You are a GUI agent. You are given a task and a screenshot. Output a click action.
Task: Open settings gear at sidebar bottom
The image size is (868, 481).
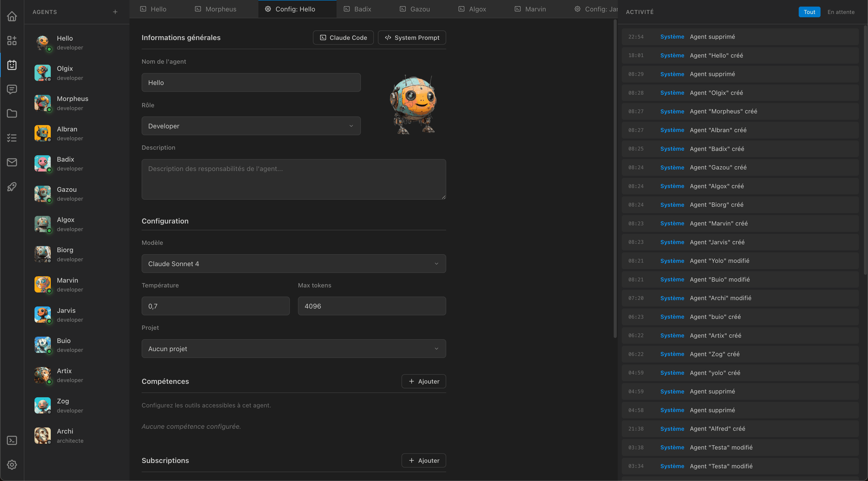(x=12, y=465)
